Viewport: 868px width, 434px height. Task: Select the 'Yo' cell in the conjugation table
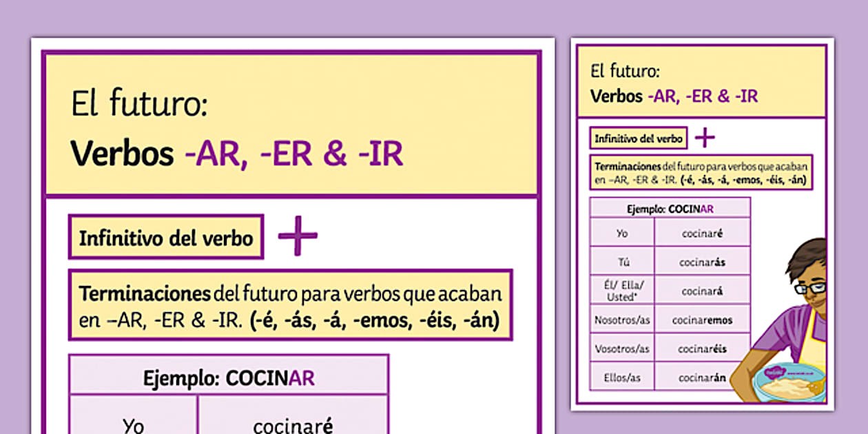point(621,233)
